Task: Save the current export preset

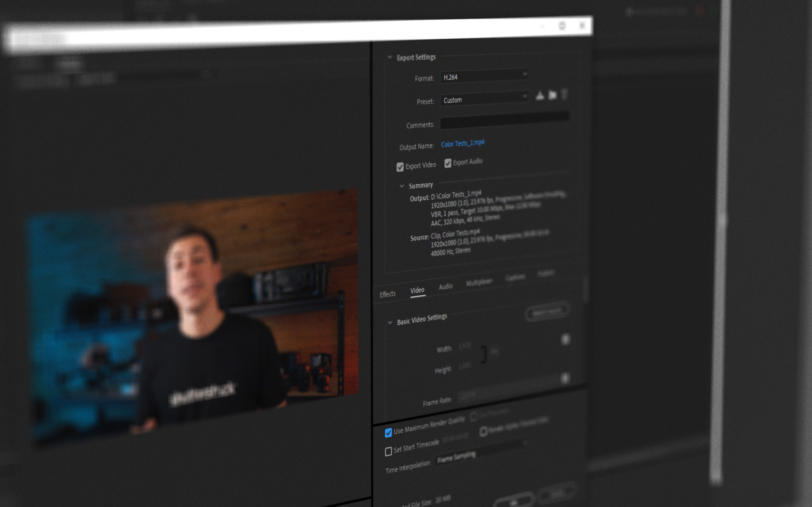Action: pos(540,96)
